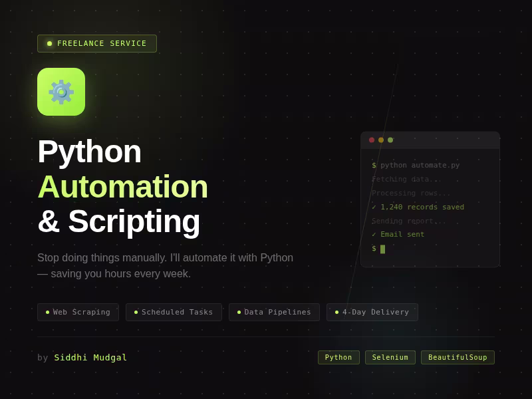This screenshot has height=399, width=532.
Task: Select the Scheduled Tasks tag
Action: coord(174,312)
